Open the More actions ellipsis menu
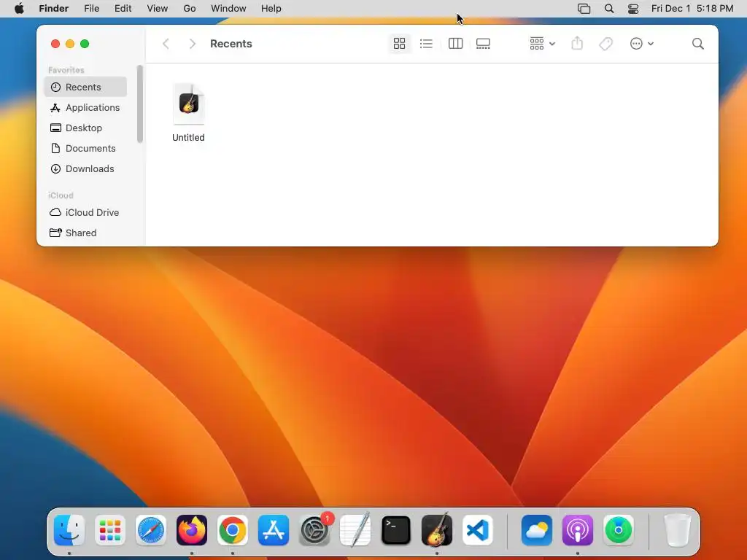 click(x=641, y=44)
